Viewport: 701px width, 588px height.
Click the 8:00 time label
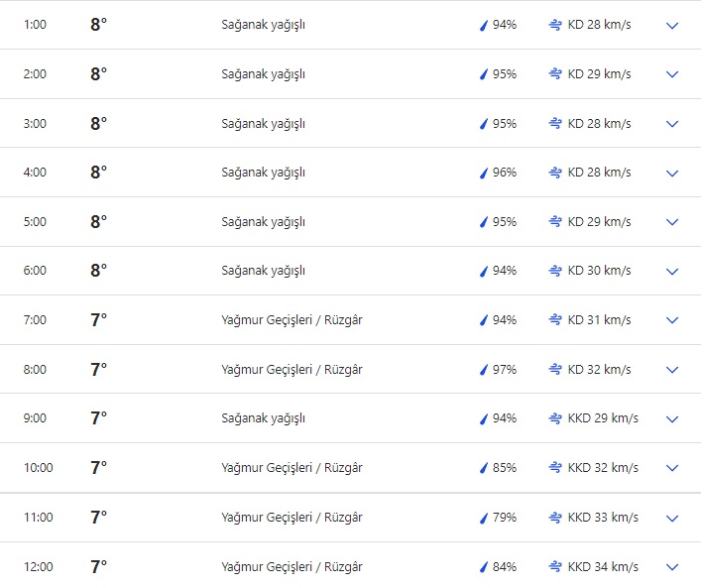point(35,370)
